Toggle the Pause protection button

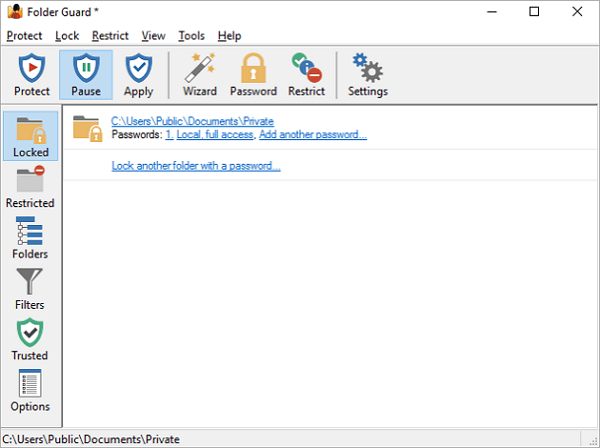point(86,75)
